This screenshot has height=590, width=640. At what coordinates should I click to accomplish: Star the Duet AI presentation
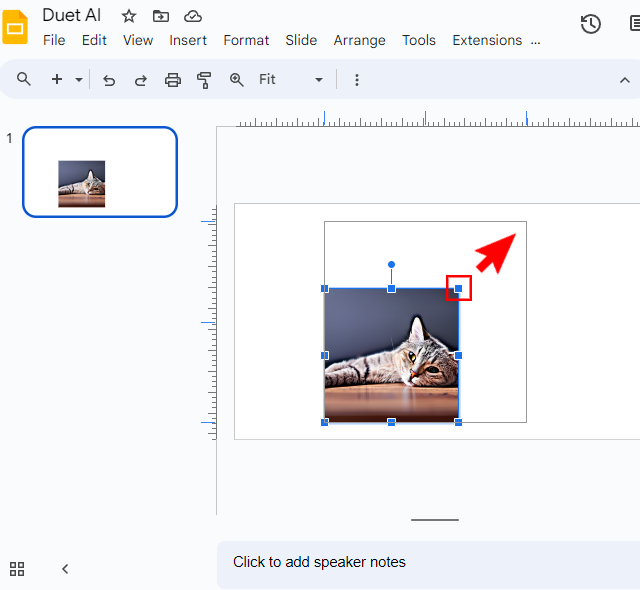[129, 16]
